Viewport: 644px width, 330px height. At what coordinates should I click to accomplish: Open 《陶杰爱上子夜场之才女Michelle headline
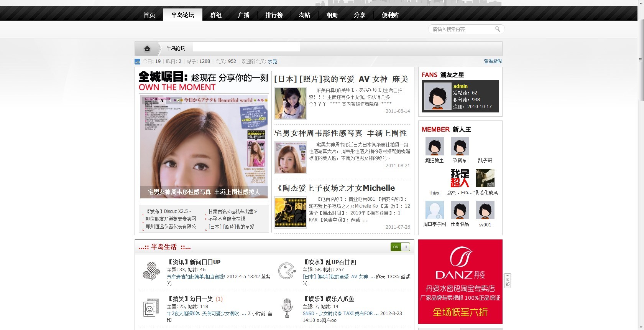tap(336, 188)
